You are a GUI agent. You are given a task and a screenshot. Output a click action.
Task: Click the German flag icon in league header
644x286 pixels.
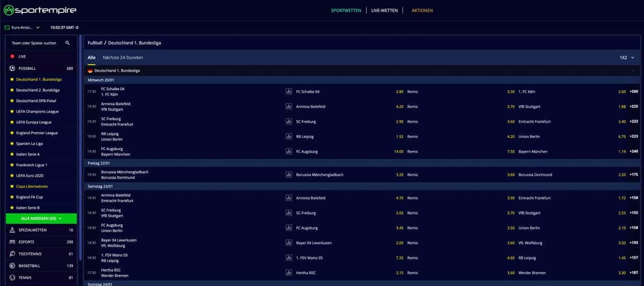[90, 70]
